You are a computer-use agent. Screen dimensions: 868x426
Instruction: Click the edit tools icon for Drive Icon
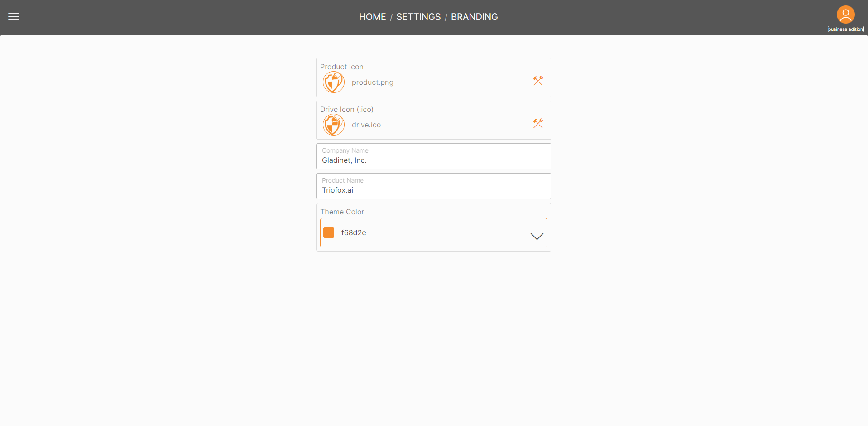point(538,123)
